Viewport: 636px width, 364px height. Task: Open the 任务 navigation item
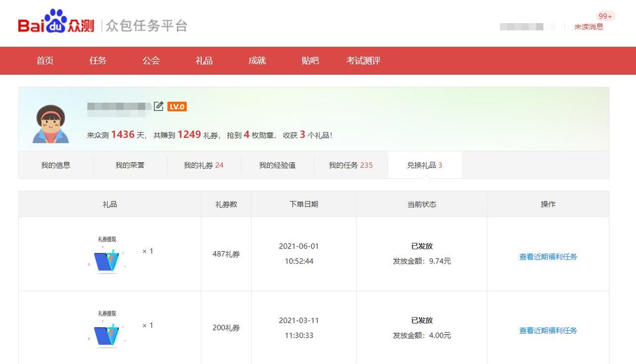point(97,61)
